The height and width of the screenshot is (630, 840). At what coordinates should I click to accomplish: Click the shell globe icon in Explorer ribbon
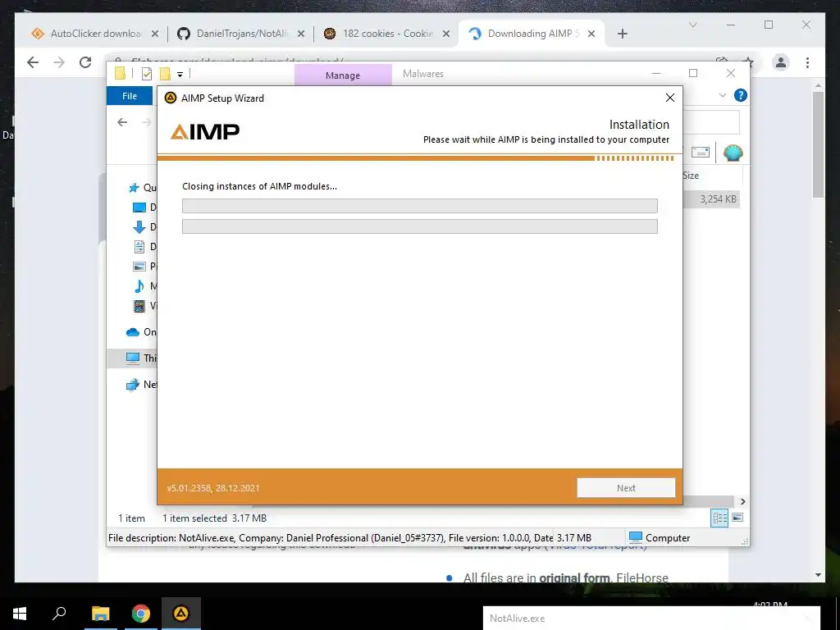pos(733,153)
